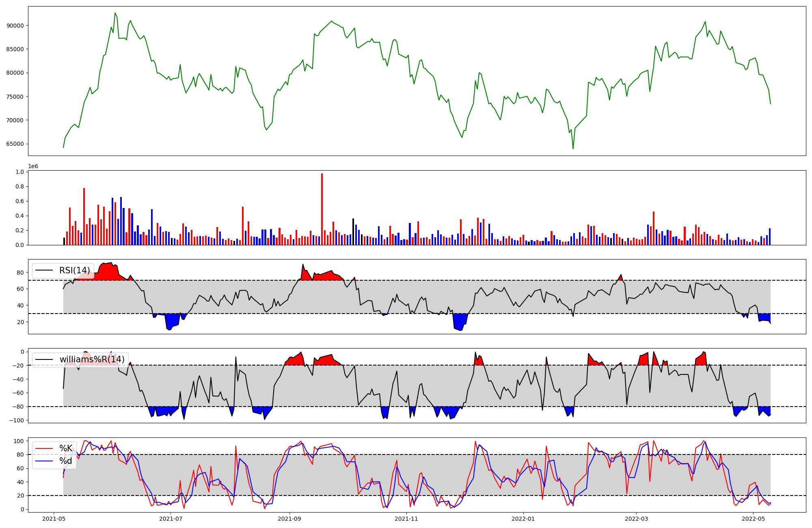Click the 1e6 volume scale label
The width and height of the screenshot is (812, 528).
[x=33, y=167]
